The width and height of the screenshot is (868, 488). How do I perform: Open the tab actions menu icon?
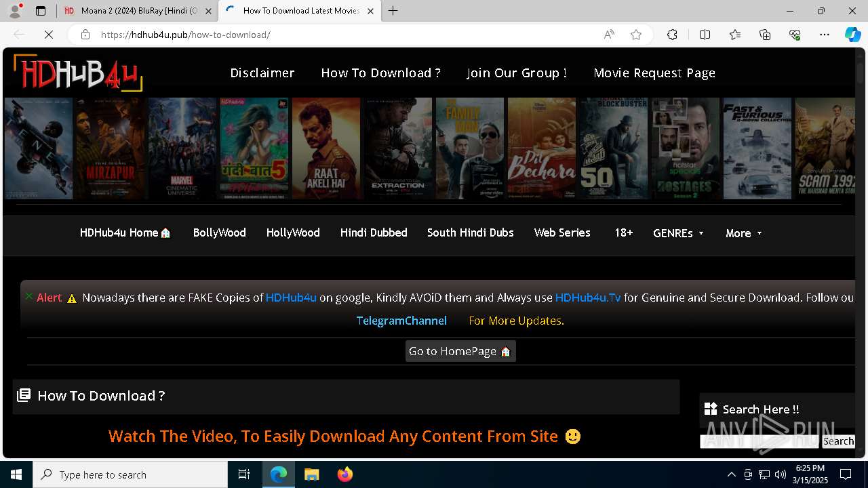point(41,11)
